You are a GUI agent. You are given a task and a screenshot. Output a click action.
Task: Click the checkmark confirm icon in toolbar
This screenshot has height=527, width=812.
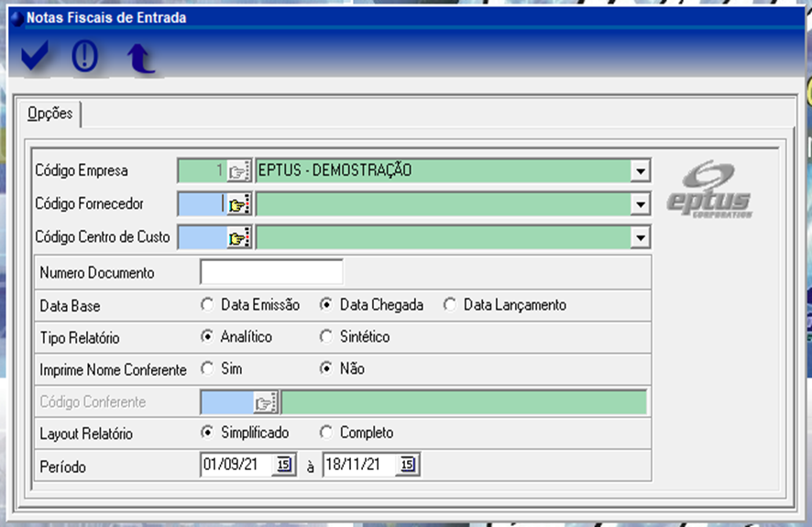coord(35,58)
